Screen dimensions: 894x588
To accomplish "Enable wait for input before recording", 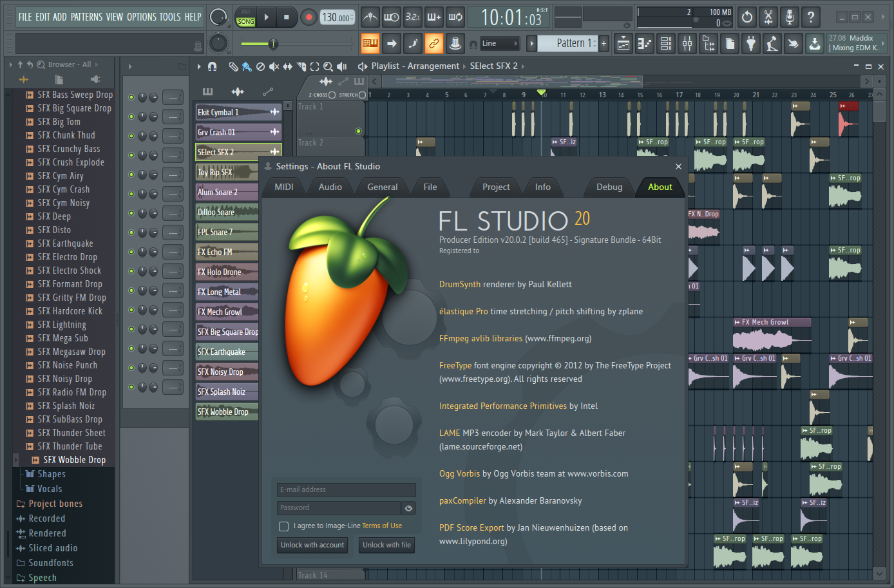I will [391, 17].
